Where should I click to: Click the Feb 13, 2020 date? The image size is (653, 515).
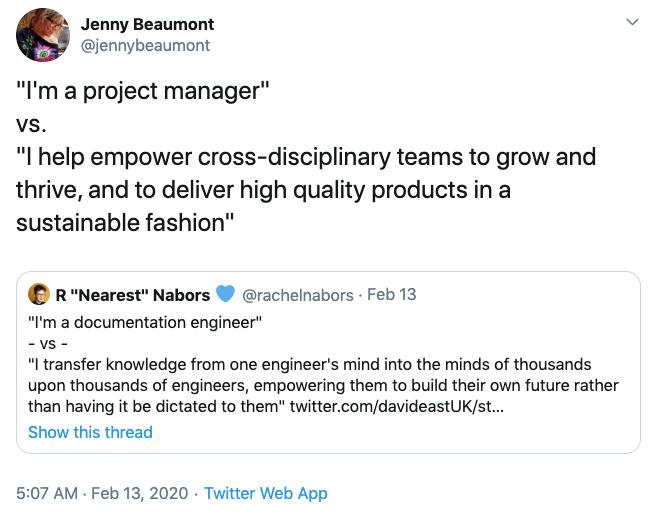[x=143, y=493]
